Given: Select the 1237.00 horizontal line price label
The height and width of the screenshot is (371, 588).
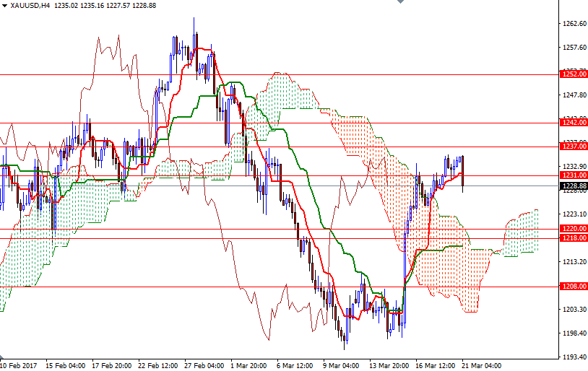Looking at the screenshot, I should click(574, 147).
